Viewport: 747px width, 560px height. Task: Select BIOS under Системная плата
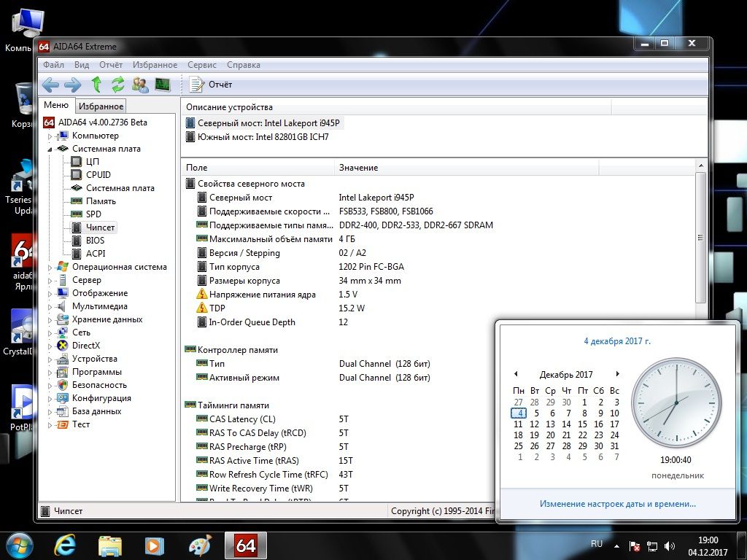(95, 241)
